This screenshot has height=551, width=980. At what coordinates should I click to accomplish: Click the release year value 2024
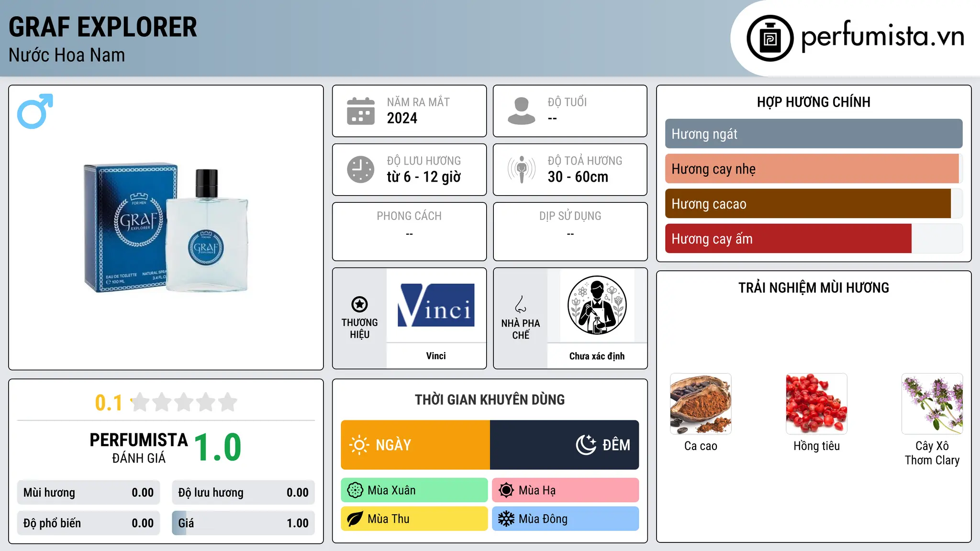coord(402,118)
